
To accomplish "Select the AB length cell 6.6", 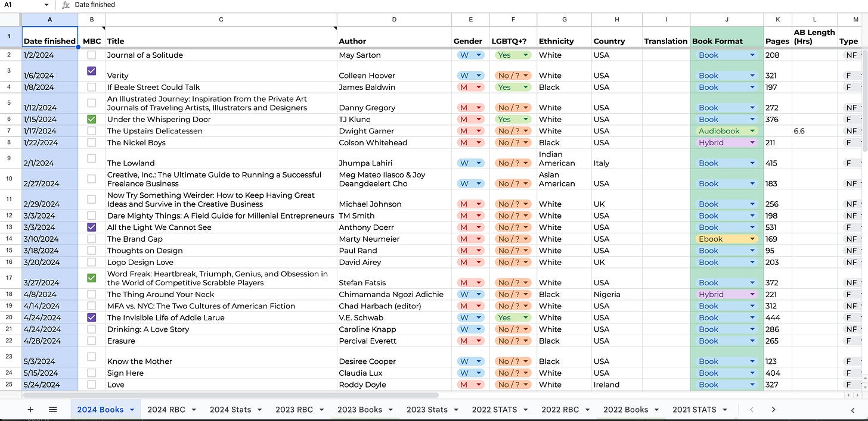I will [x=815, y=131].
